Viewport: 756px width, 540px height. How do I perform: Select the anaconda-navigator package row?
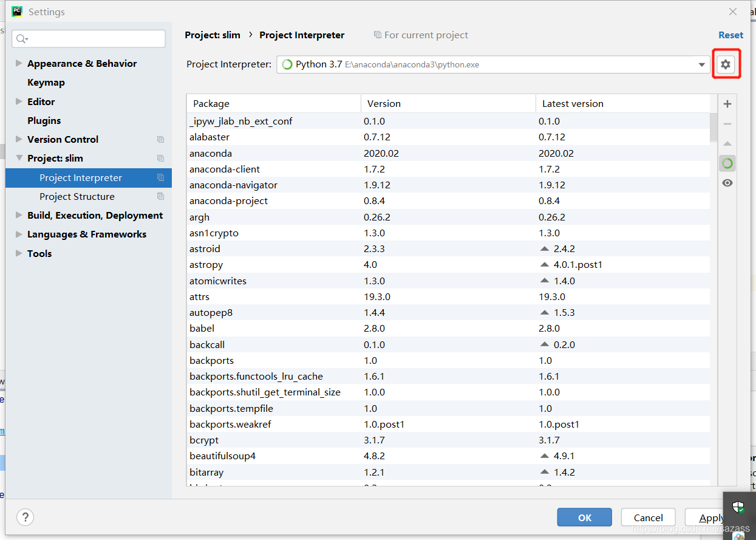click(448, 185)
